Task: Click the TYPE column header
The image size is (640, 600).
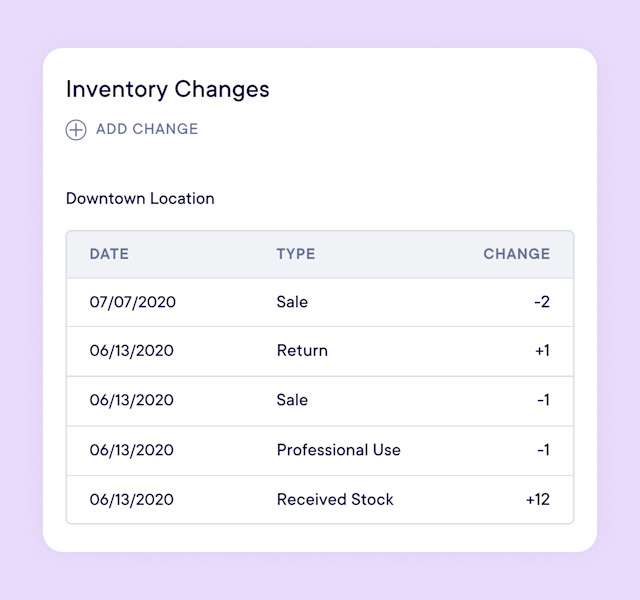Action: coord(296,254)
